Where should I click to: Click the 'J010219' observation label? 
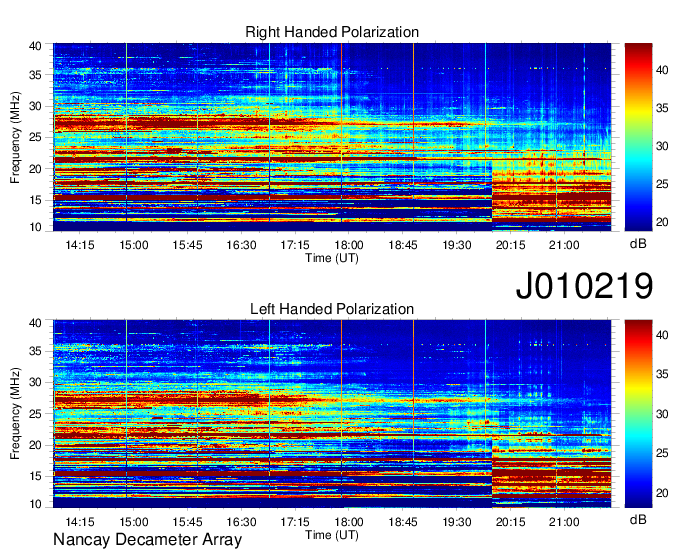click(x=584, y=285)
